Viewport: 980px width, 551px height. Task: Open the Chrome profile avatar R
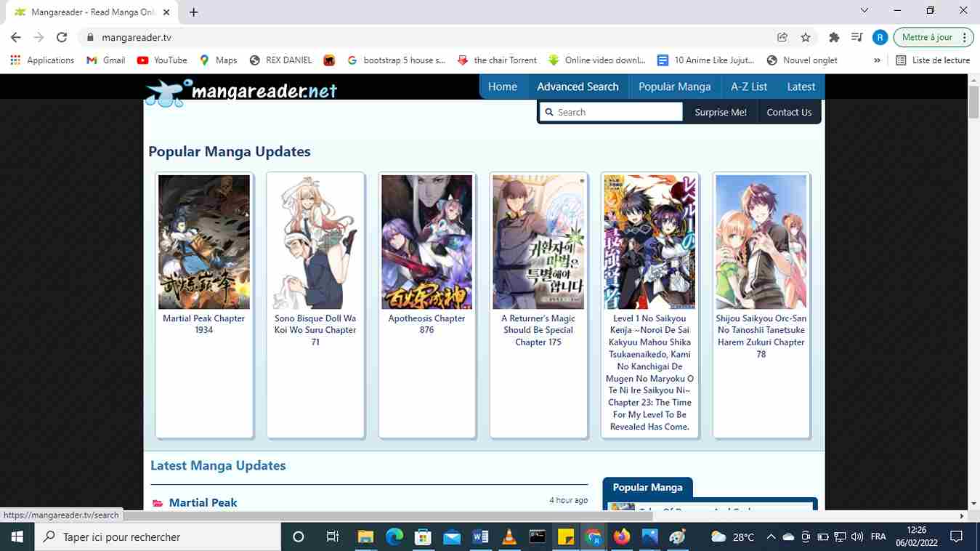click(x=880, y=37)
